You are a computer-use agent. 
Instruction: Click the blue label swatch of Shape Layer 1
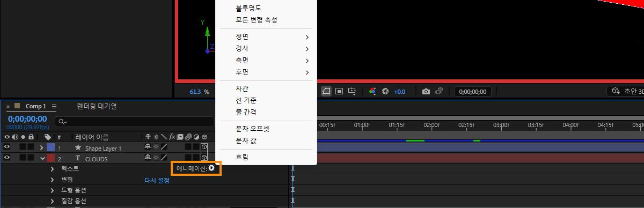coord(50,147)
